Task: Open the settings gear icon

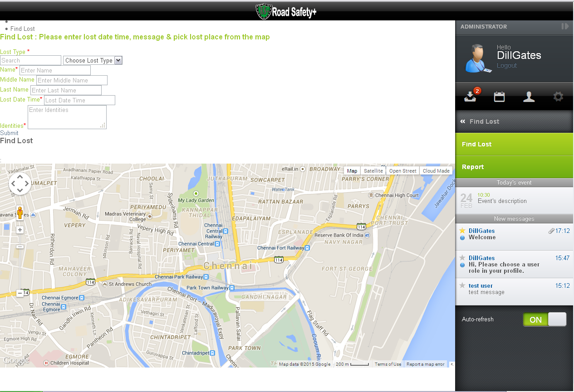Action: pos(558,97)
